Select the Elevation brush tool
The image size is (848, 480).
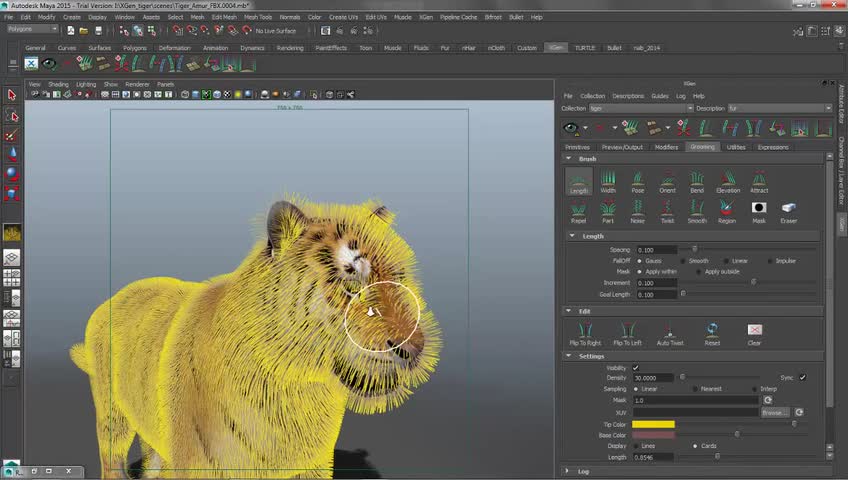click(728, 180)
